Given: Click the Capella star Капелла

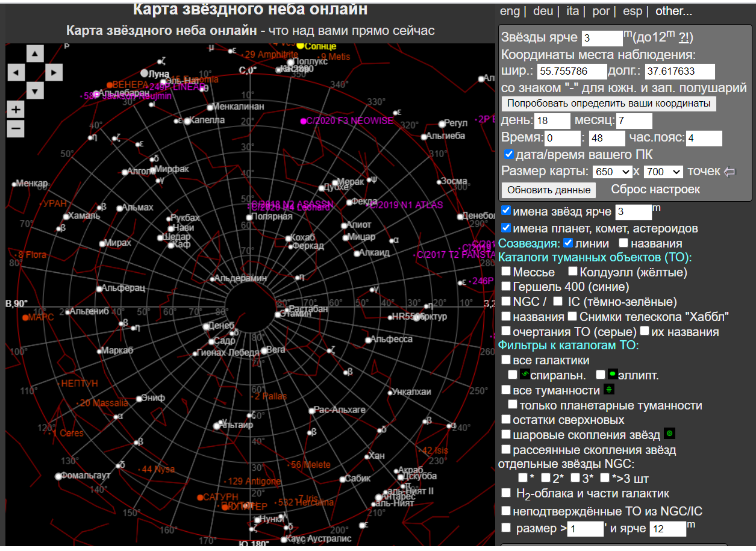Looking at the screenshot, I should 187,121.
